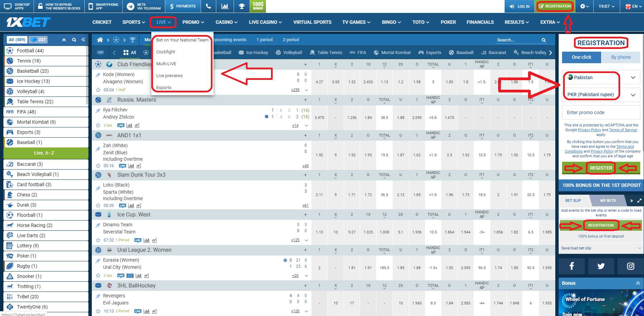Filter by Mortal Kombat in sports bar
This screenshot has height=316, width=644.
(392, 52)
